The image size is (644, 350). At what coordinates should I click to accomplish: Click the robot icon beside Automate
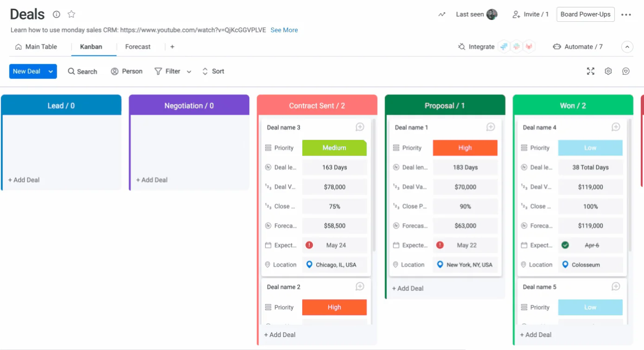pos(557,47)
